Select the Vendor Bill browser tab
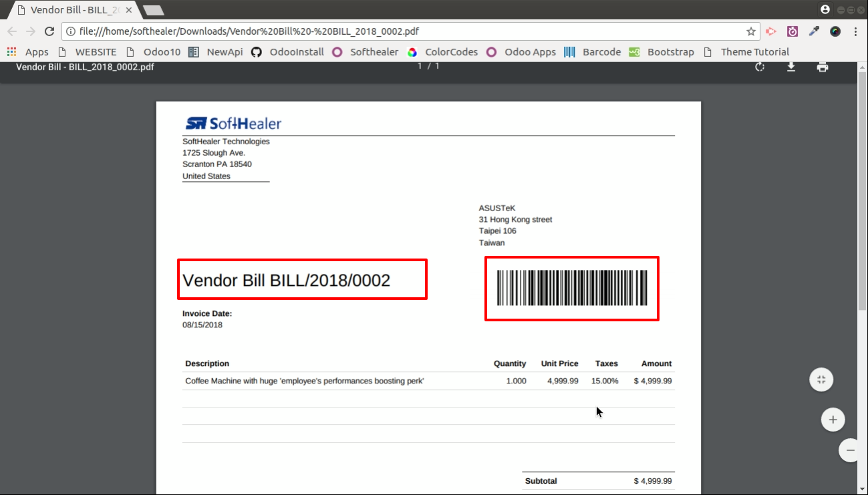The width and height of the screenshot is (868, 495). pos(74,10)
